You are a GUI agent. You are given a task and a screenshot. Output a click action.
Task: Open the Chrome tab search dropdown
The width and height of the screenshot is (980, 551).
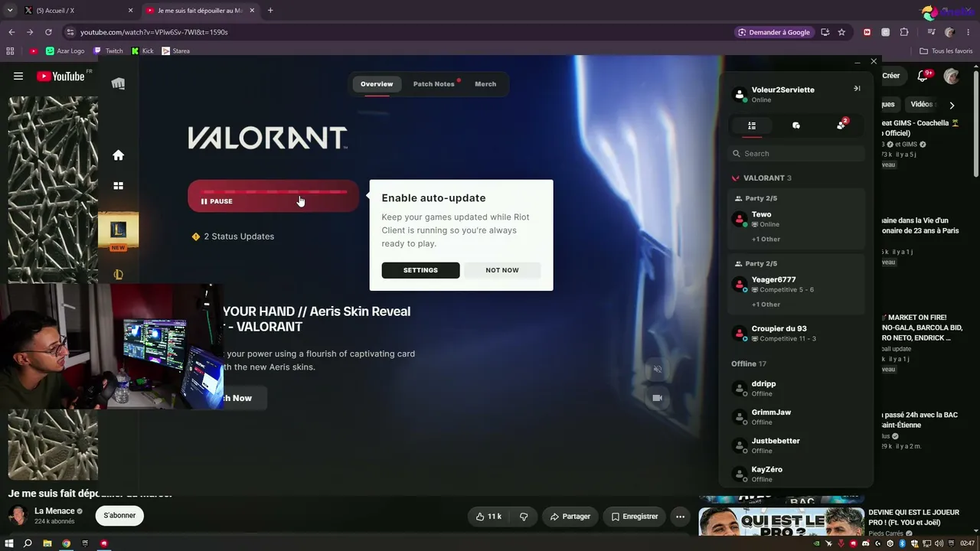(x=9, y=10)
